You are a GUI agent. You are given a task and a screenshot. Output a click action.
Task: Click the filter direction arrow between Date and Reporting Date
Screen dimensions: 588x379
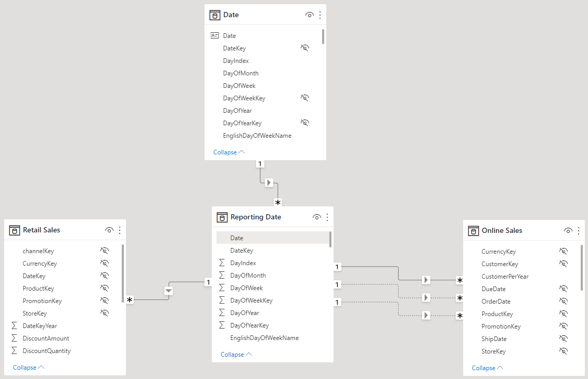269,183
